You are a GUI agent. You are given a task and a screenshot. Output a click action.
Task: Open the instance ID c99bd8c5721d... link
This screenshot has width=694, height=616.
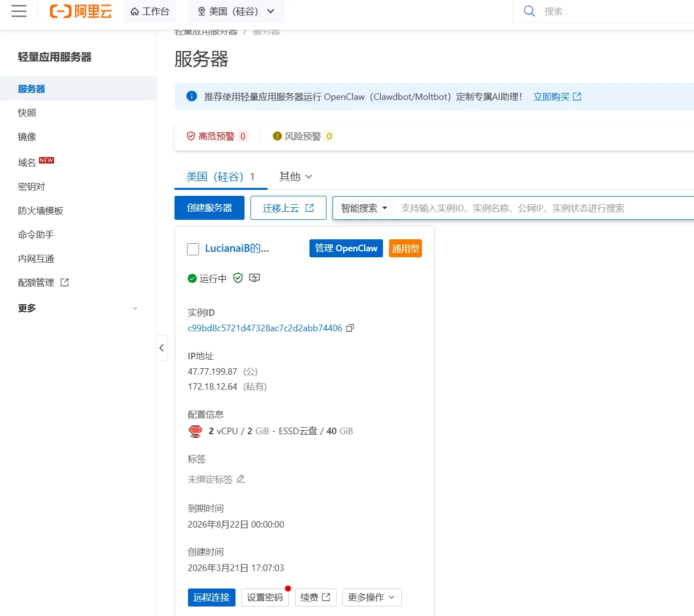click(x=265, y=328)
